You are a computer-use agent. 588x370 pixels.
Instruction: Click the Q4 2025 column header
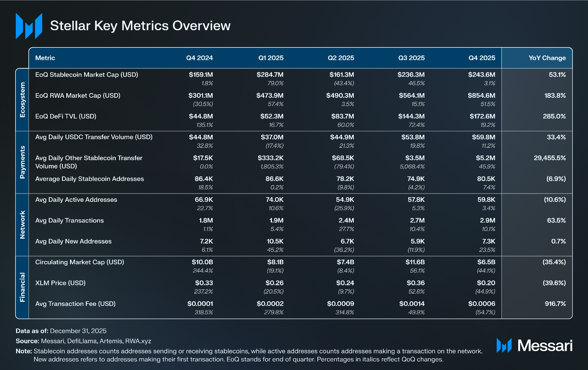point(481,58)
